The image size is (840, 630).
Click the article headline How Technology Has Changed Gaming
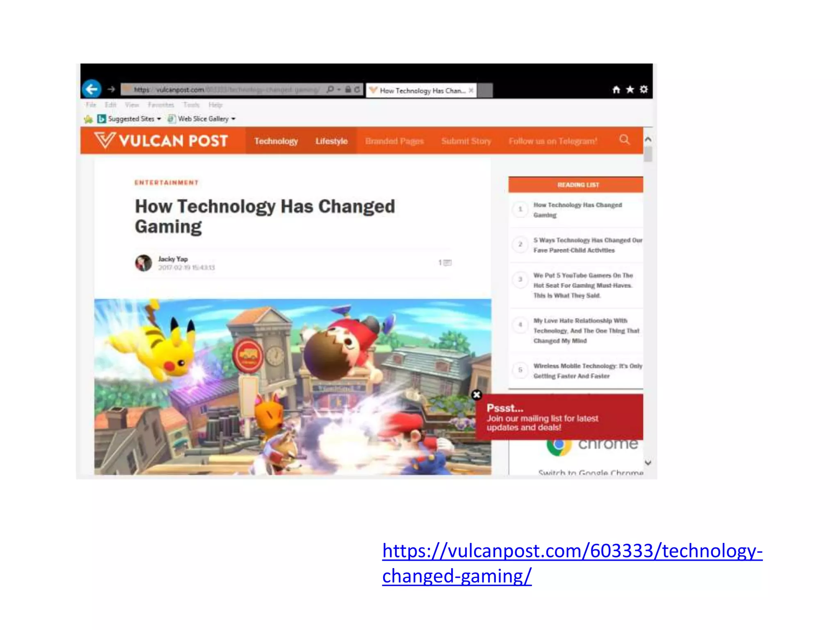(265, 216)
